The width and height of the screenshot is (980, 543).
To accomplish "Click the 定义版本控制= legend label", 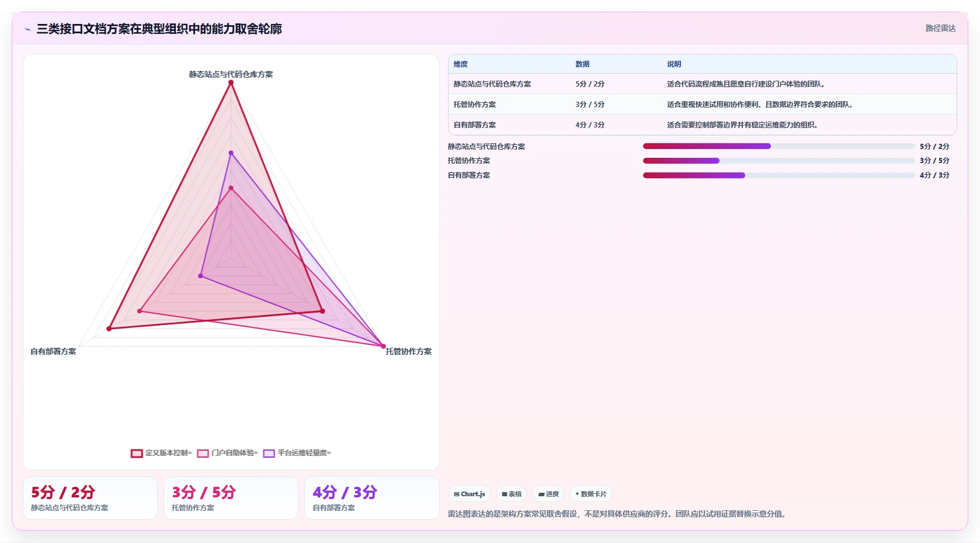I will pyautogui.click(x=168, y=453).
